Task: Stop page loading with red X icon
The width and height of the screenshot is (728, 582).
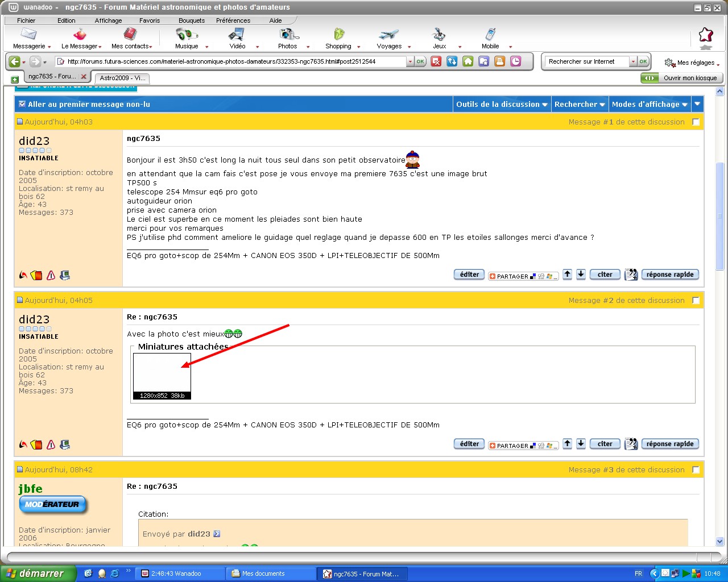Action: [436, 61]
